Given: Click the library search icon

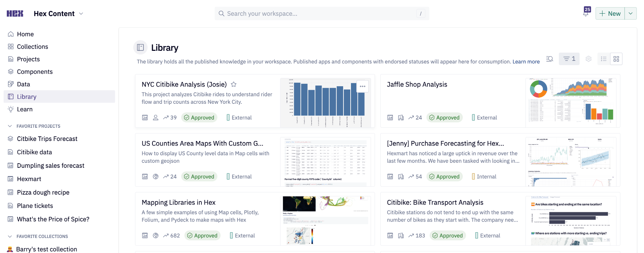Looking at the screenshot, I should [550, 59].
